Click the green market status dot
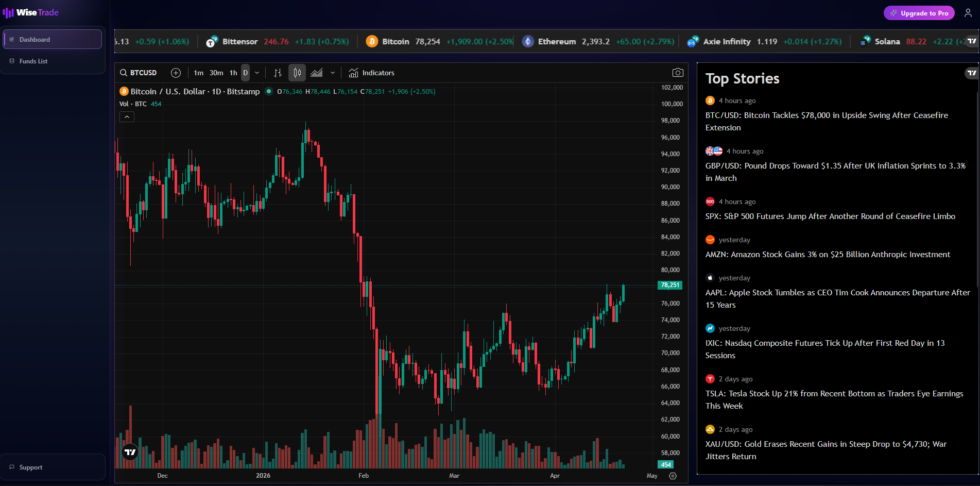 point(269,91)
